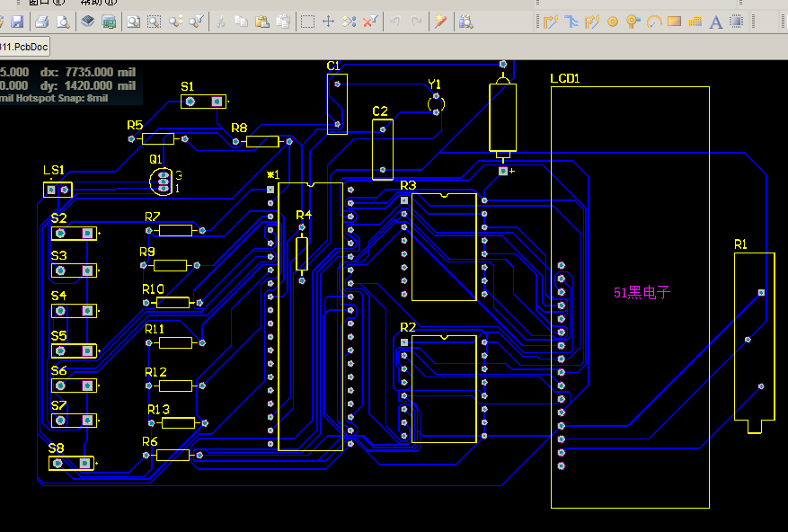788x532 pixels.
Task: Select the S7 switch designator
Action: pyautogui.click(x=58, y=405)
